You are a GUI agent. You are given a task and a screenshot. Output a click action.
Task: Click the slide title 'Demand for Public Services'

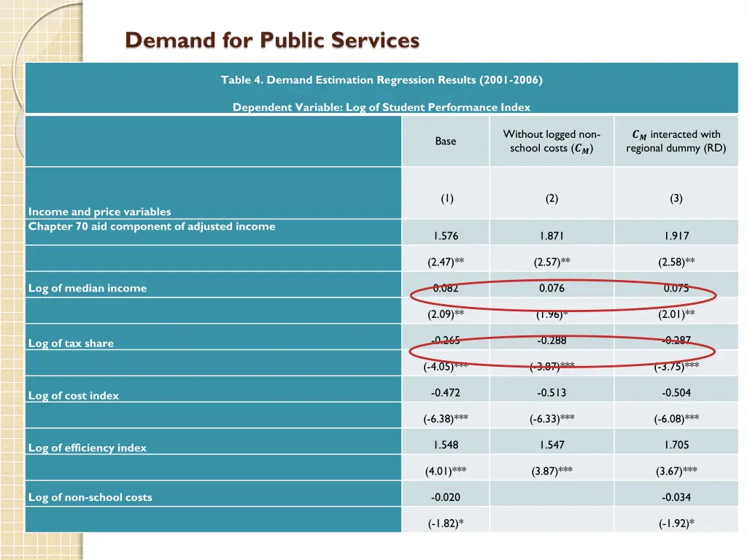tap(272, 41)
